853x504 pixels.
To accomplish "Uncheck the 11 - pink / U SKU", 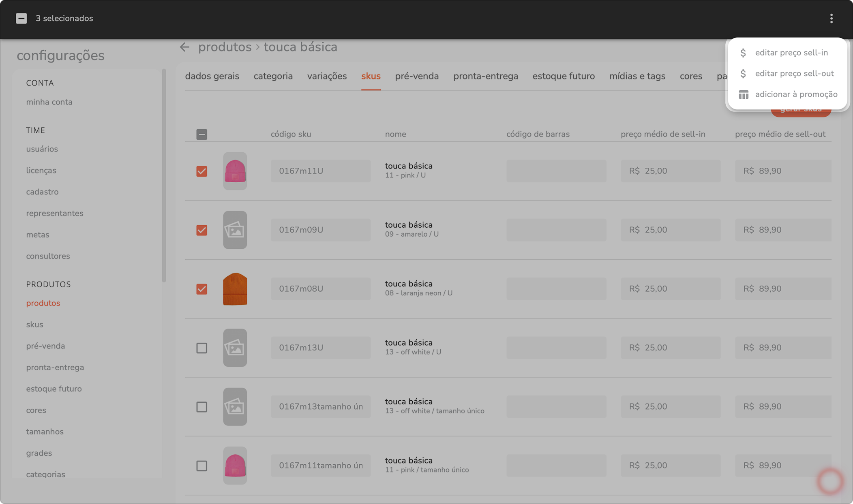I will point(201,171).
